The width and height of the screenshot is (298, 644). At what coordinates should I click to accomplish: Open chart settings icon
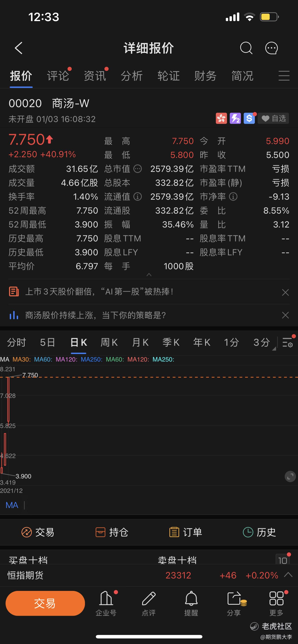(x=287, y=342)
